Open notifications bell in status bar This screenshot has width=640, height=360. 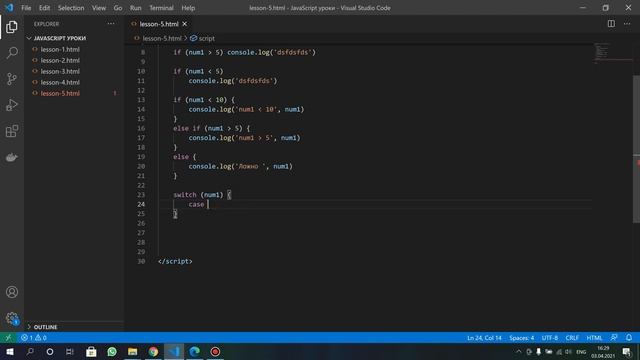click(x=629, y=338)
